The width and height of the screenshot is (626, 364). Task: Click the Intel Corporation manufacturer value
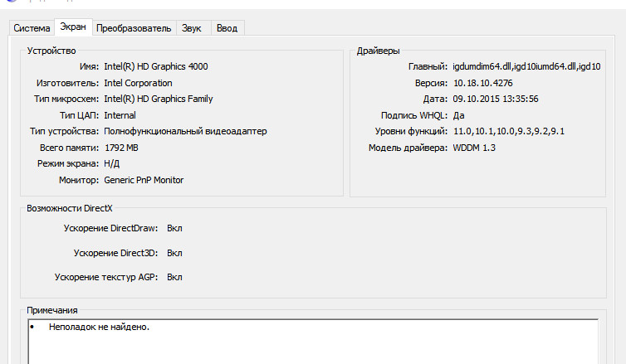[138, 83]
